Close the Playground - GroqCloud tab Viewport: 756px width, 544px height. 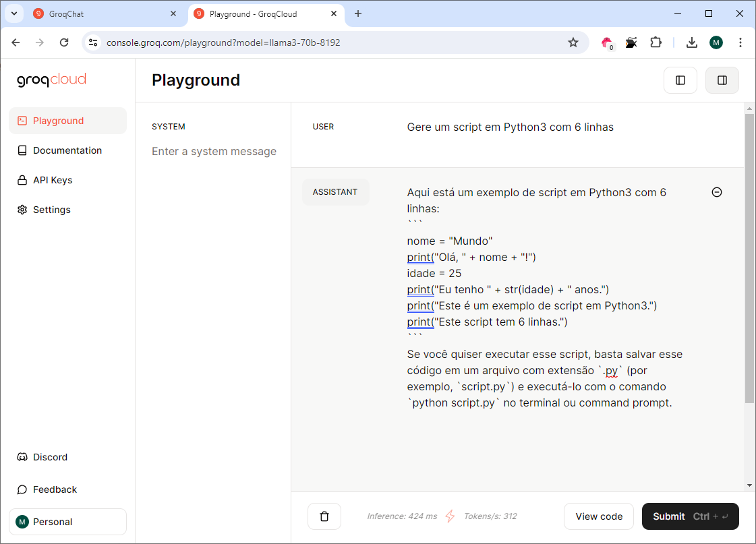334,14
